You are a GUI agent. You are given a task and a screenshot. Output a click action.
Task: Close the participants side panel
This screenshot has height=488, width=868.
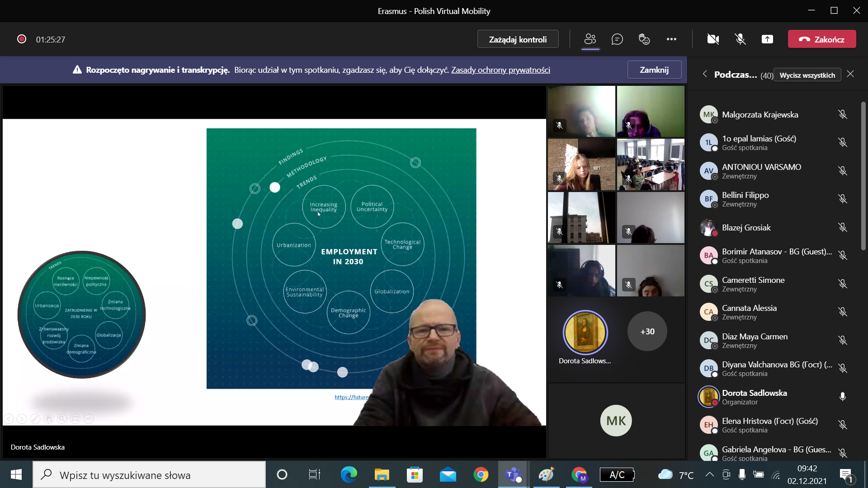[x=850, y=74]
